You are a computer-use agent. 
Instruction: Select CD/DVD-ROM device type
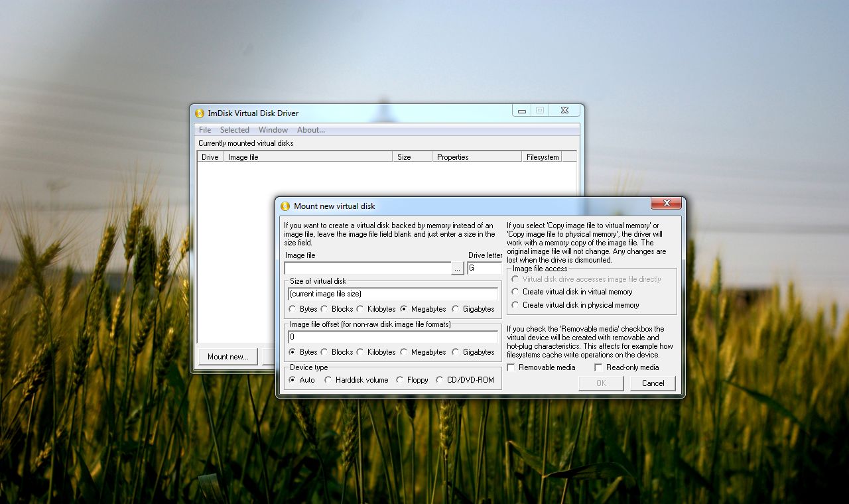pos(465,380)
